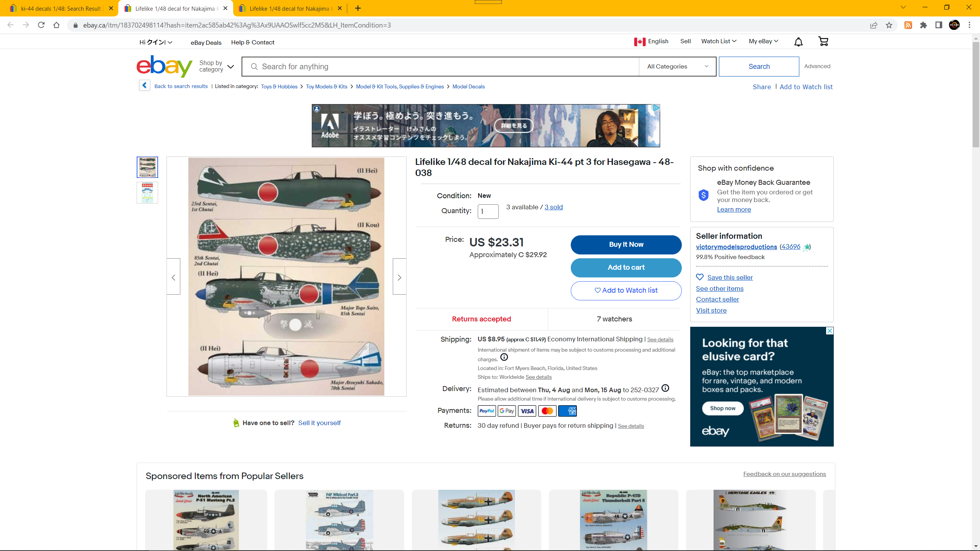This screenshot has width=980, height=551.
Task: Open the All Categories combo box
Action: [677, 67]
